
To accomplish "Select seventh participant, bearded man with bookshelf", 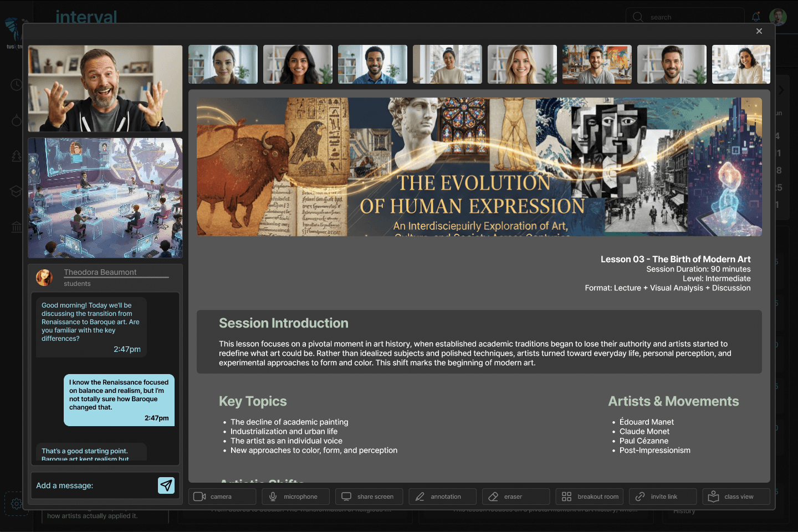I will point(672,64).
